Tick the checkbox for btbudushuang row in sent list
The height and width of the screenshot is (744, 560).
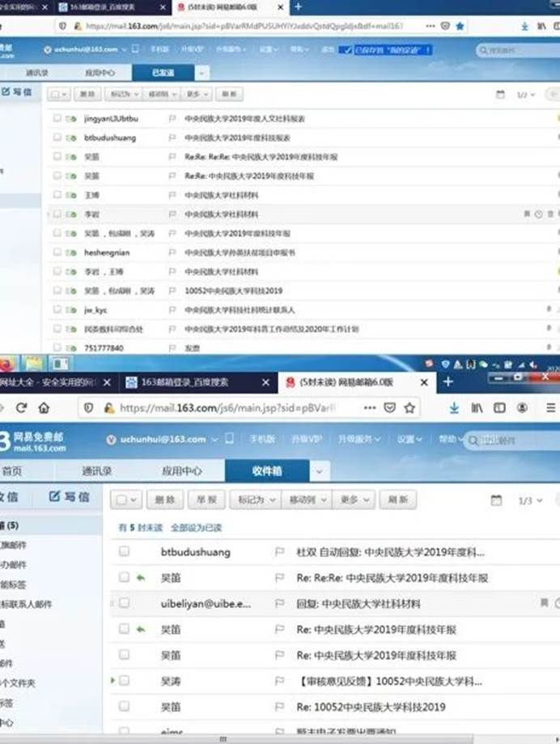(57, 137)
